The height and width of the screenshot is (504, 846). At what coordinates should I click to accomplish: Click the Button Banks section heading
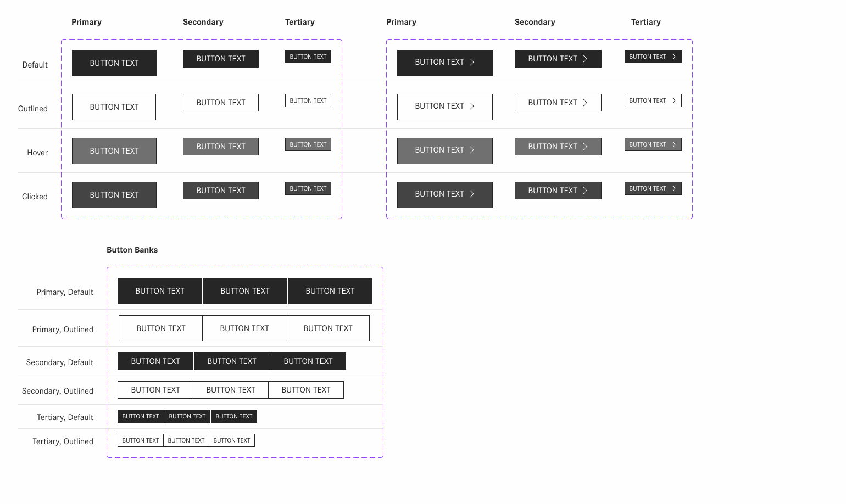pyautogui.click(x=132, y=250)
